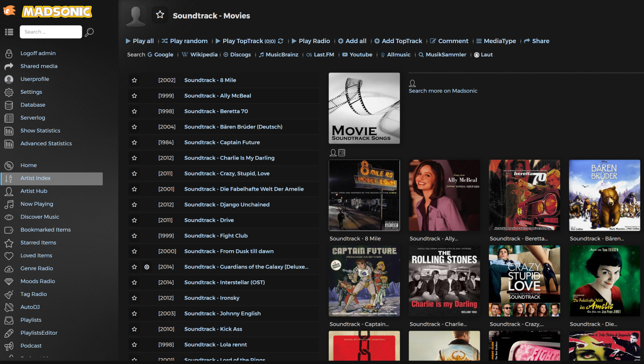The height and width of the screenshot is (364, 644).
Task: Search artist on Wikipedia
Action: point(200,55)
